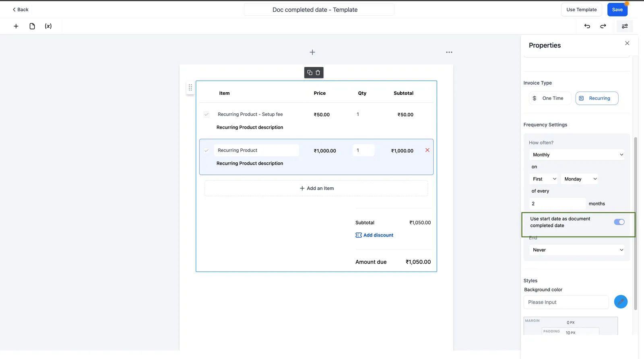Go back using the Back arrow

20,10
